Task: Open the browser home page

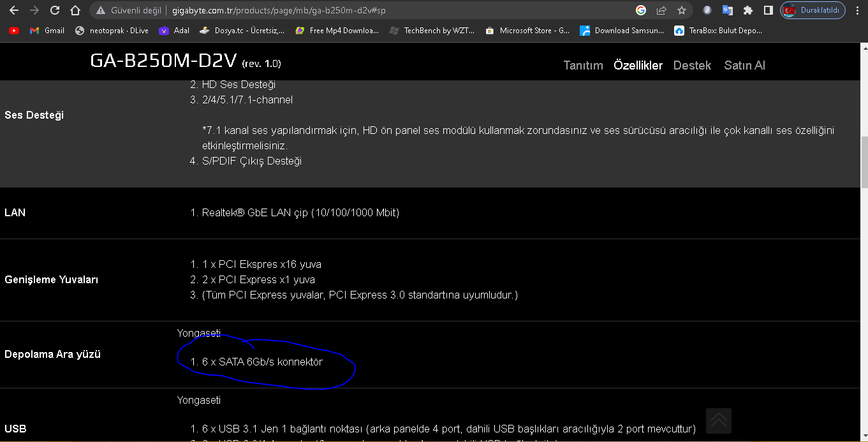Action: 75,10
